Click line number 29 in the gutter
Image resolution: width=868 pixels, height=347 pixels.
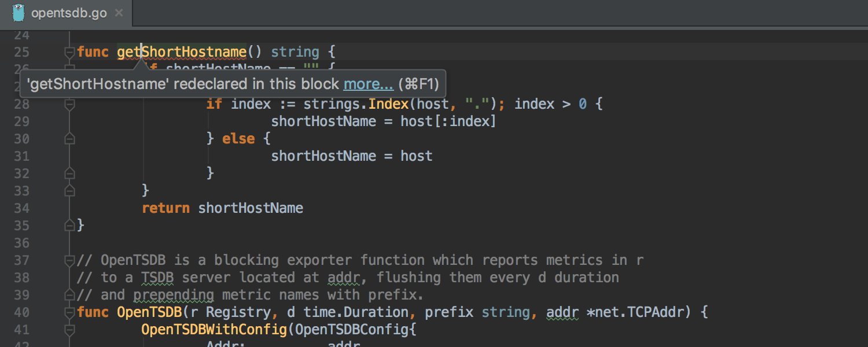coord(21,121)
